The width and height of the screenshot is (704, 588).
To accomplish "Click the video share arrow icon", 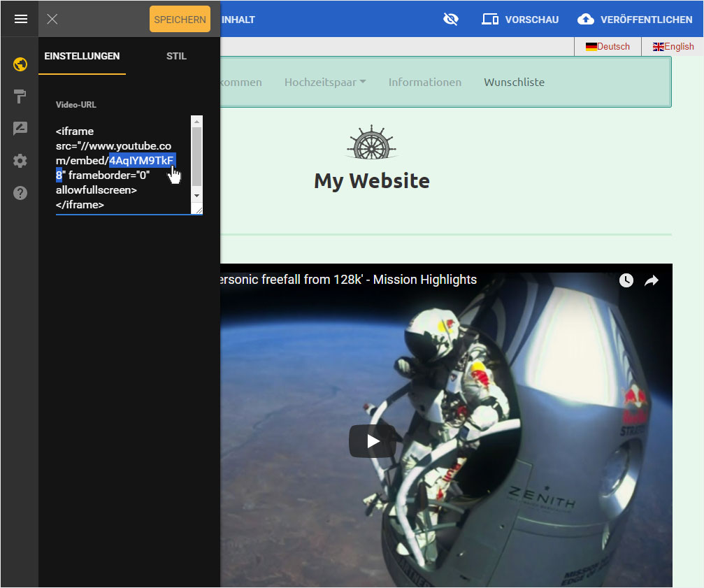I will coord(652,280).
